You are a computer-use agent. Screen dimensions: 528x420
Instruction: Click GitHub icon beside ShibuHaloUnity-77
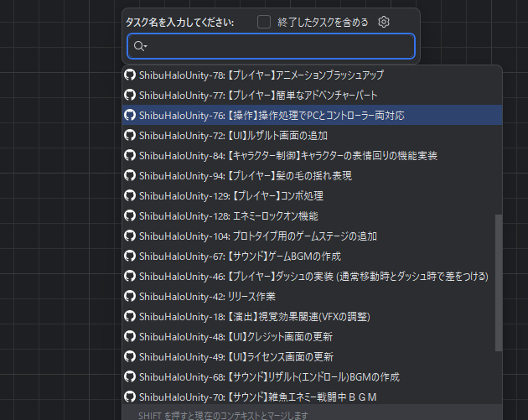click(x=130, y=95)
